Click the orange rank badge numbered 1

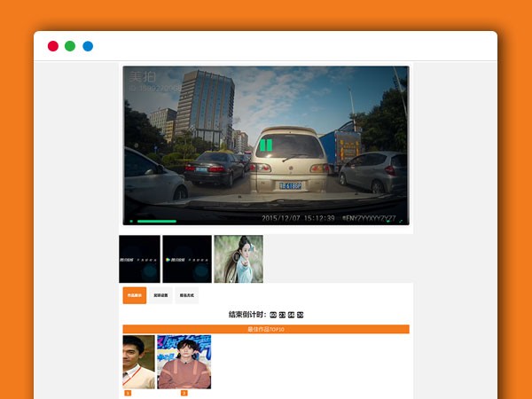[128, 393]
